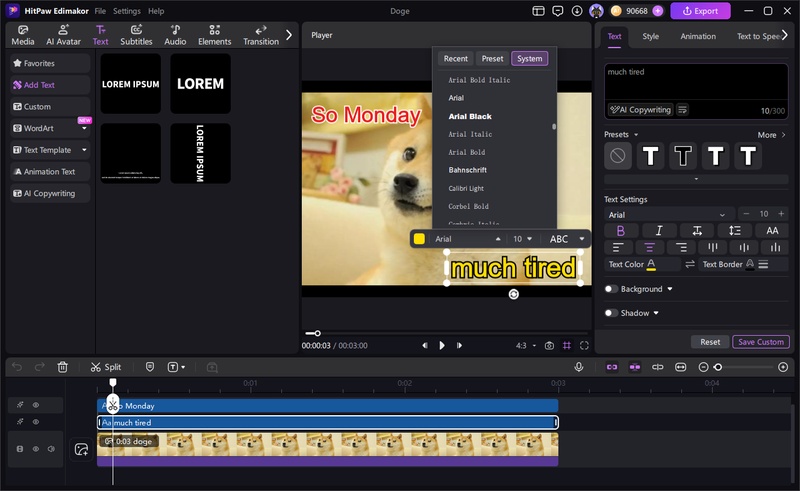Right align the text
This screenshot has height=491, width=800.
click(x=681, y=248)
